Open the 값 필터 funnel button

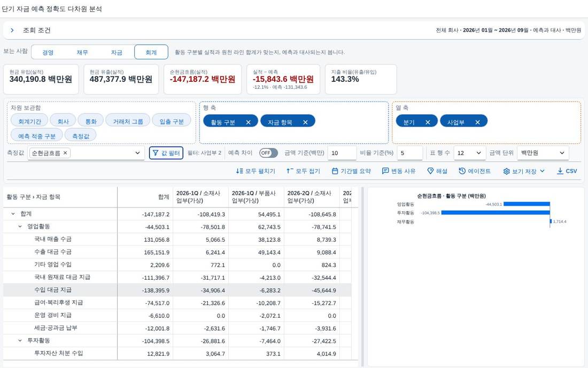pos(166,153)
